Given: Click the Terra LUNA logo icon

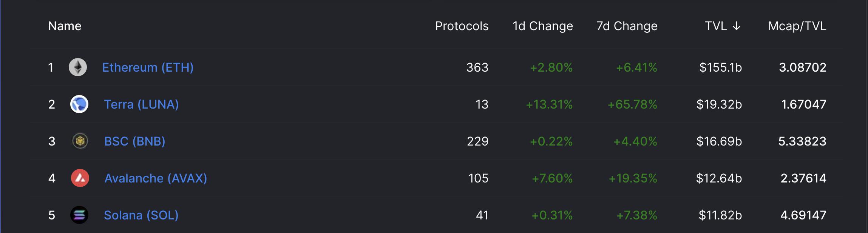Looking at the screenshot, I should pos(79,104).
